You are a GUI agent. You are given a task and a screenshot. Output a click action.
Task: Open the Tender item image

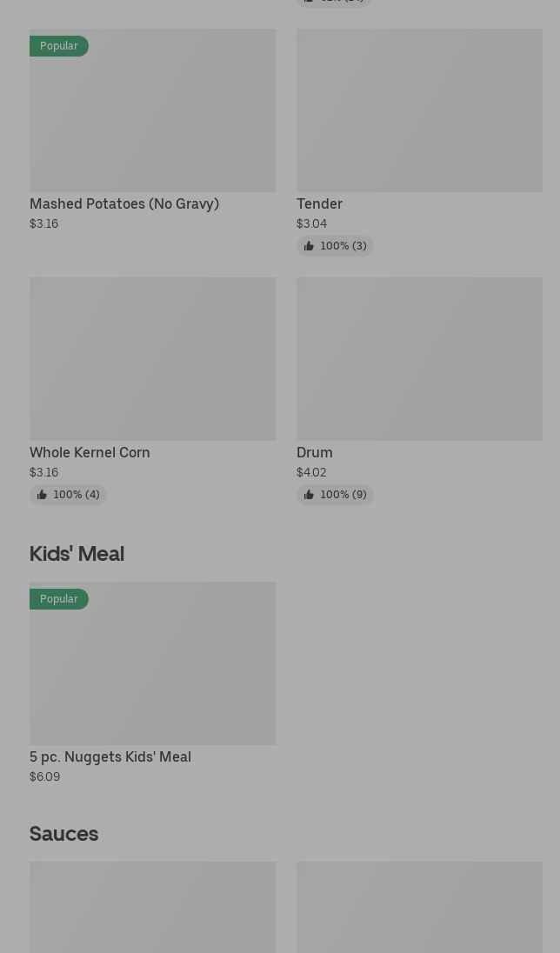(419, 110)
